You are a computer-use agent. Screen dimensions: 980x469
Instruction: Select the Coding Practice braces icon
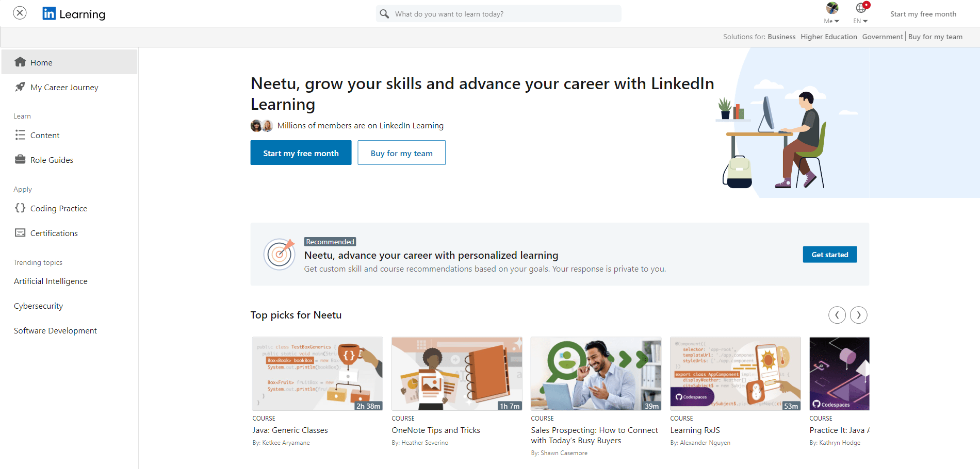[20, 208]
